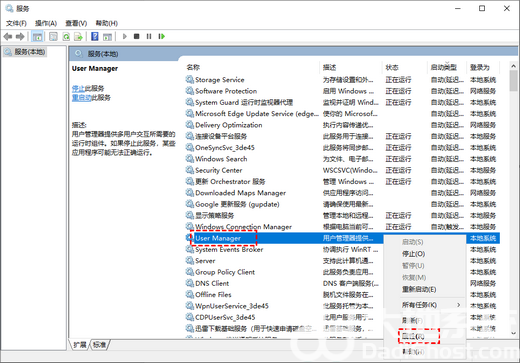Open the 文件(F) menu
Image resolution: width=520 pixels, height=363 pixels.
click(16, 23)
